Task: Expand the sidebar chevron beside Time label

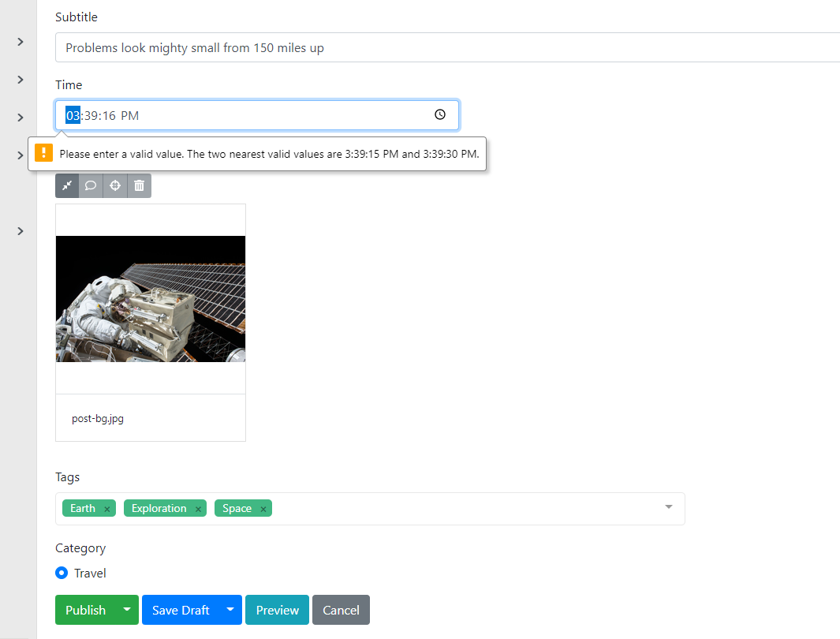Action: point(21,80)
